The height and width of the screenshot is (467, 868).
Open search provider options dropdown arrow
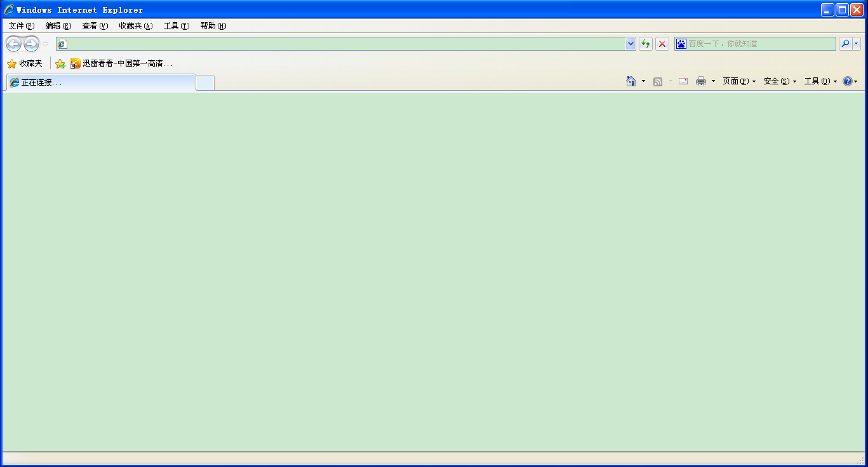tap(857, 44)
